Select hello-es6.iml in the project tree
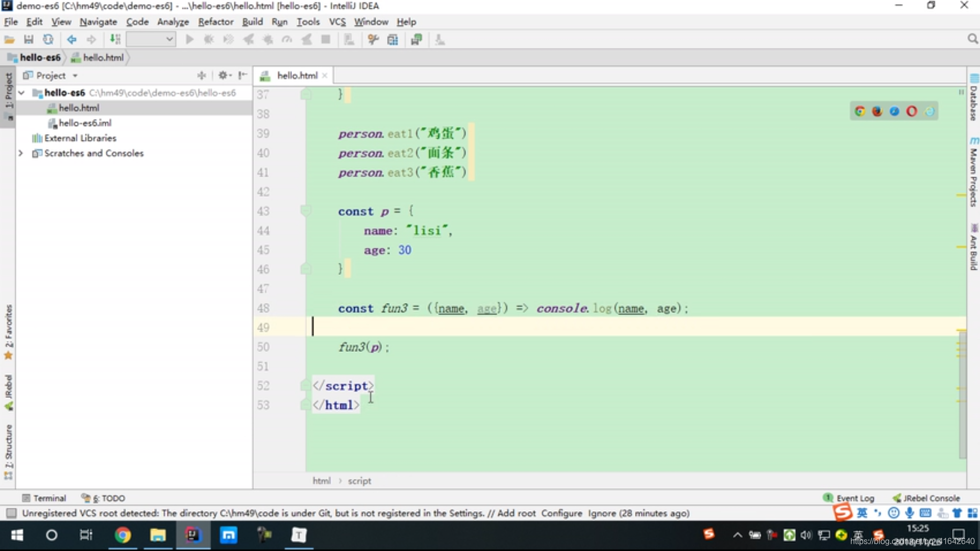Image resolution: width=980 pixels, height=551 pixels. [85, 123]
